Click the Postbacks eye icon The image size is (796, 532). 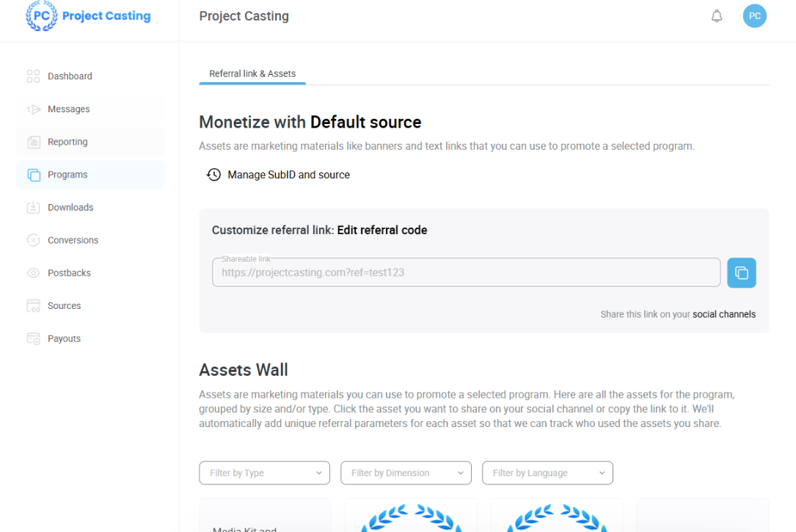click(x=33, y=273)
